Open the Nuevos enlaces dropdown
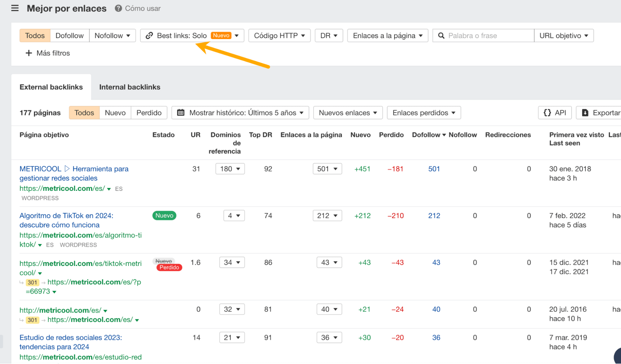Image resolution: width=621 pixels, height=364 pixels. [348, 113]
